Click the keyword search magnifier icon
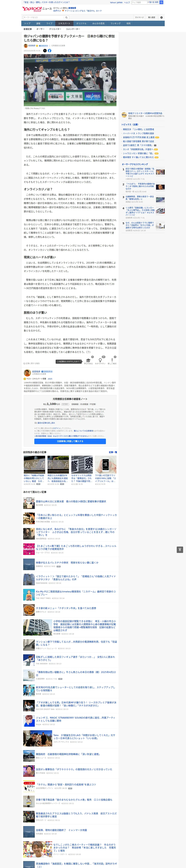 66,18
